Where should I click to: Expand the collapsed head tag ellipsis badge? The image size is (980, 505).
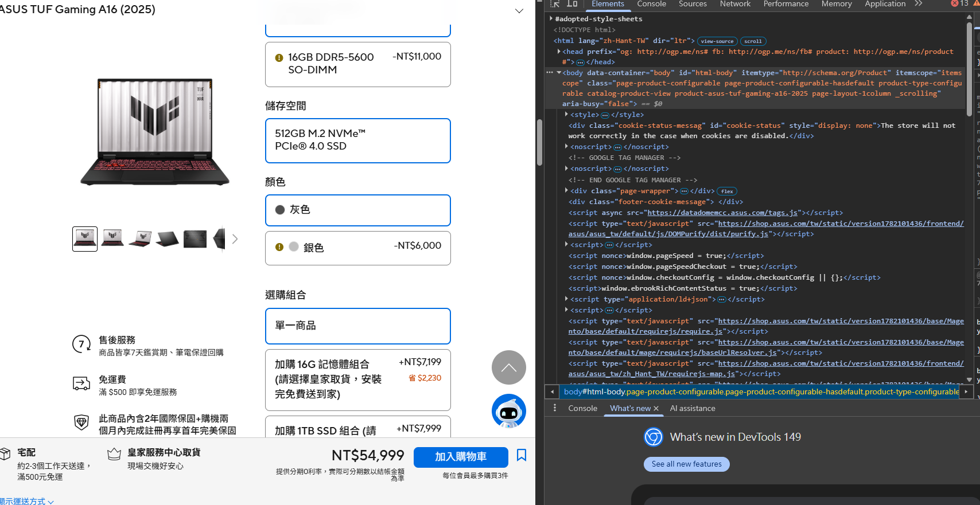pyautogui.click(x=580, y=62)
